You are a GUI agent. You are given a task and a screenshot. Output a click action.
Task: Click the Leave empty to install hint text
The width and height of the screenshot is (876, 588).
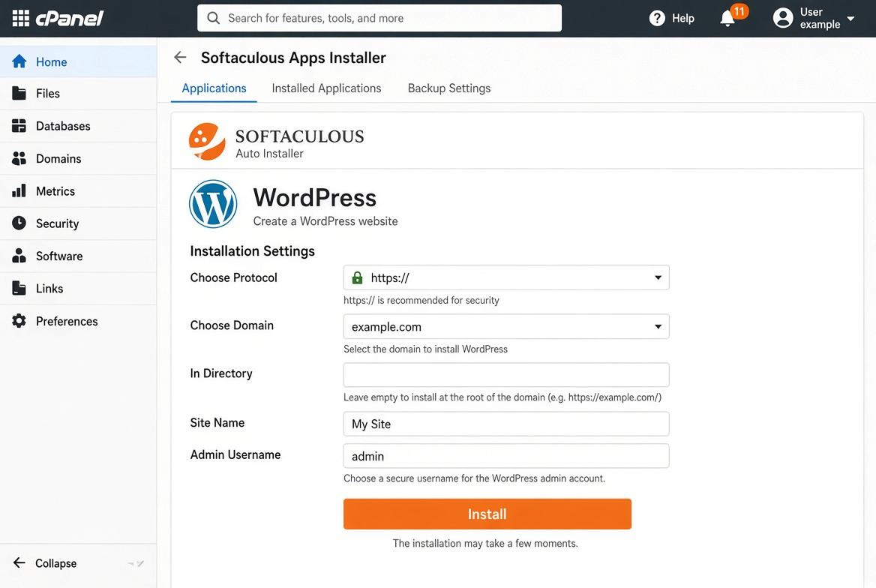[502, 397]
